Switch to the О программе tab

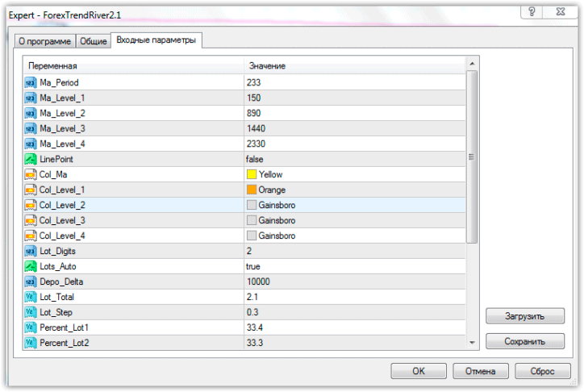coord(45,41)
